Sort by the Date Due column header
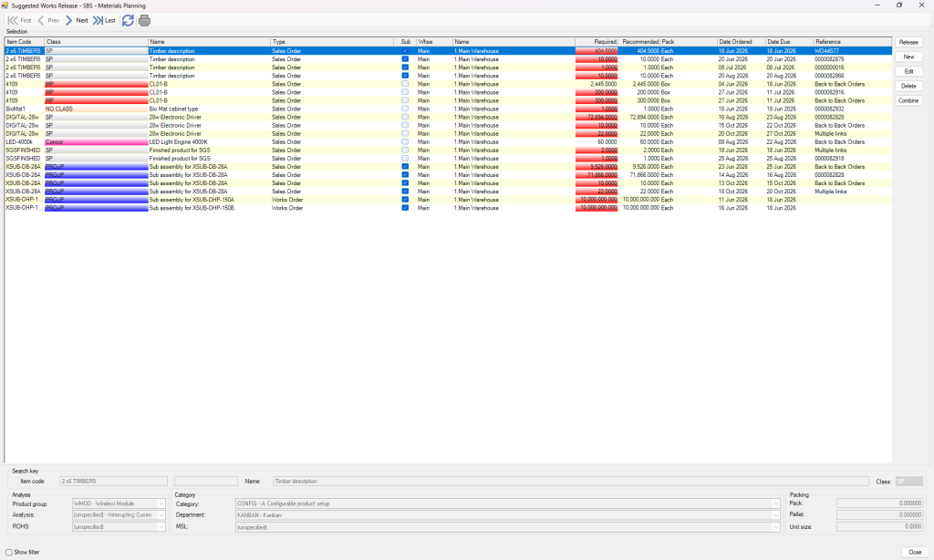Viewport: 934px width, 560px height. [x=789, y=42]
